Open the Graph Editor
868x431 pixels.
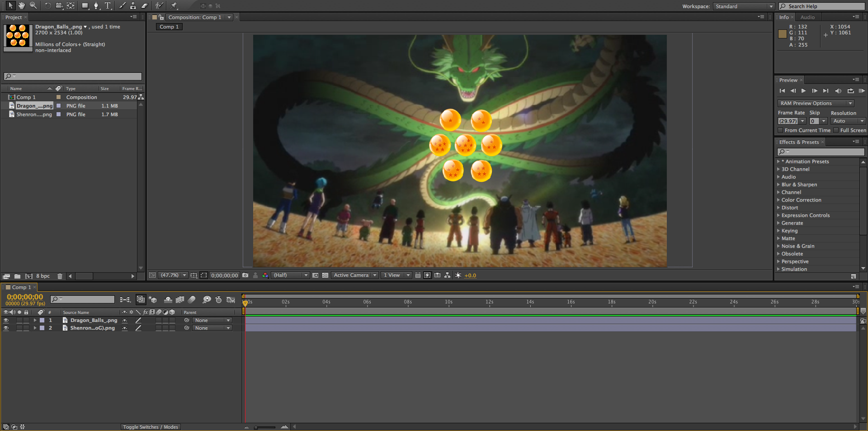click(x=231, y=299)
